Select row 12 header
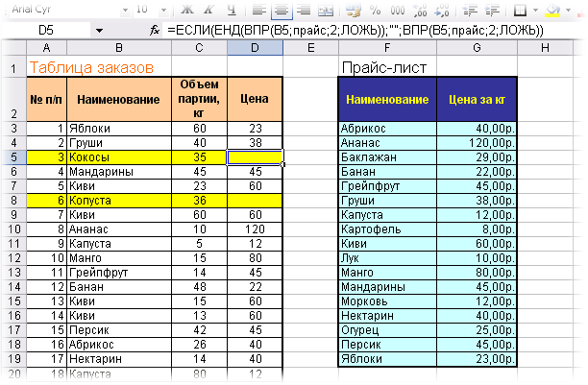Screen dimensions: 588x385 13,258
